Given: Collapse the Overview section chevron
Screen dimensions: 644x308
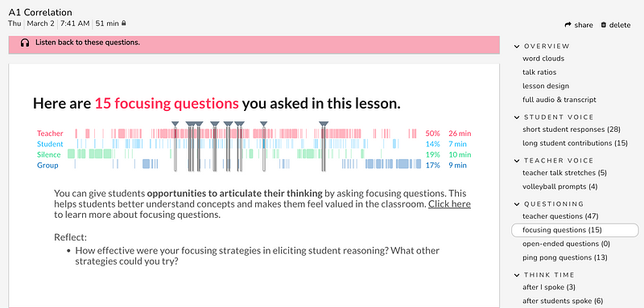Looking at the screenshot, I should [517, 47].
